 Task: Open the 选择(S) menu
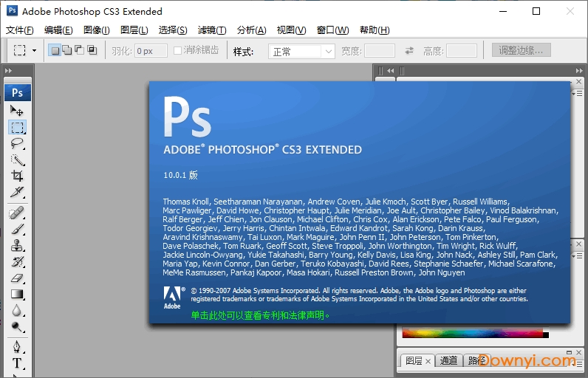coord(173,30)
